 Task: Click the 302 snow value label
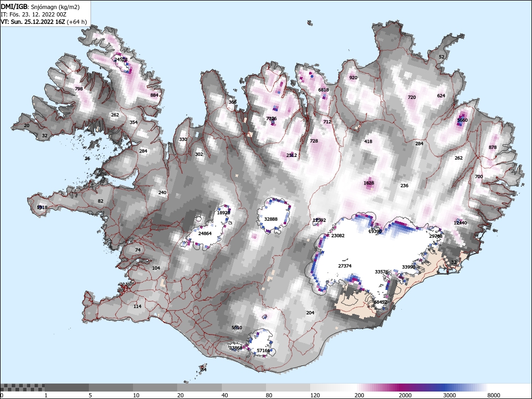click(199, 154)
